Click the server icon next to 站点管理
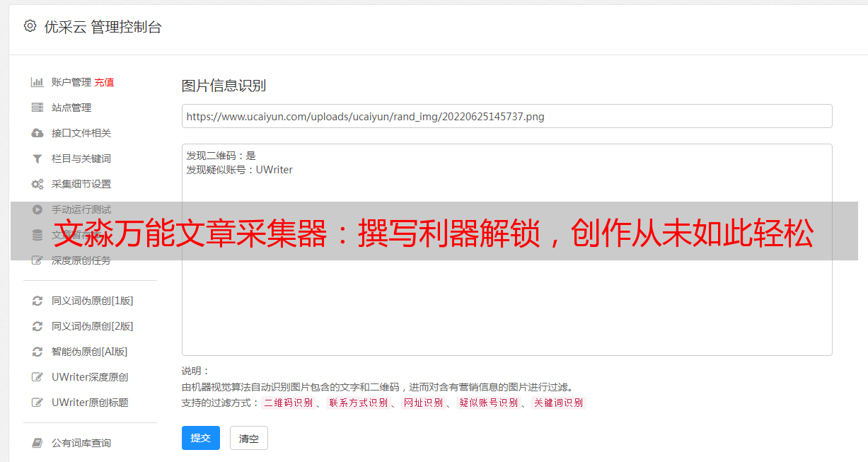 (37, 108)
